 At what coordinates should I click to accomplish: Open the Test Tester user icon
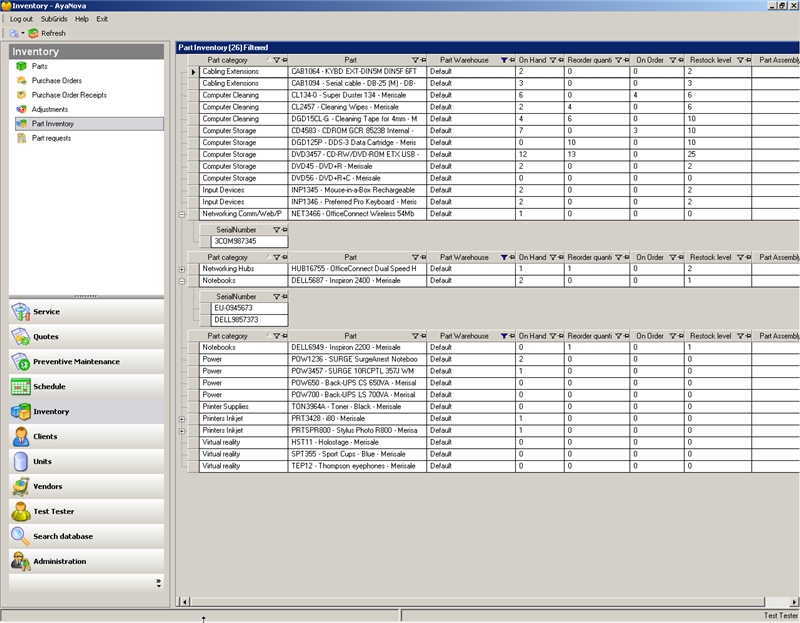click(20, 512)
